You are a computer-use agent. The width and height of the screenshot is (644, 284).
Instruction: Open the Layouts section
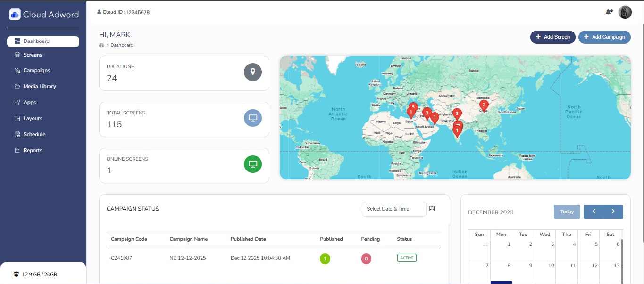pos(33,118)
